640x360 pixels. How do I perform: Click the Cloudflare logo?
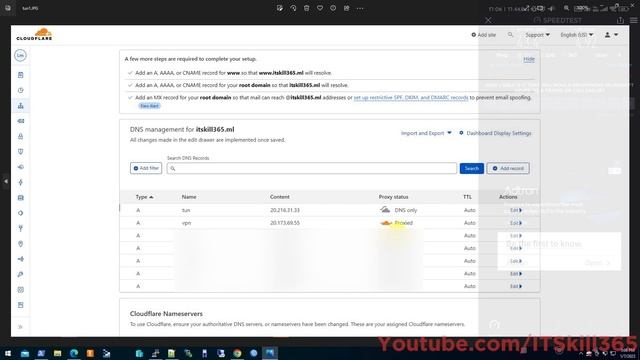click(x=34, y=34)
